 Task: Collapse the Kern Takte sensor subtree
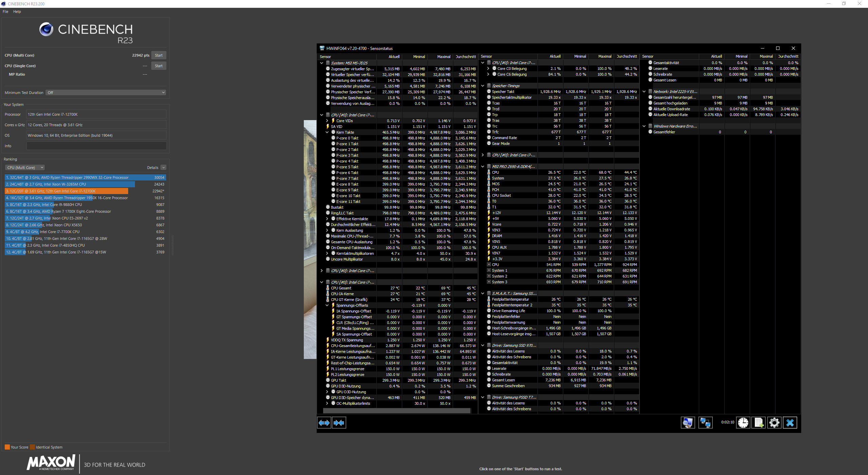point(327,132)
